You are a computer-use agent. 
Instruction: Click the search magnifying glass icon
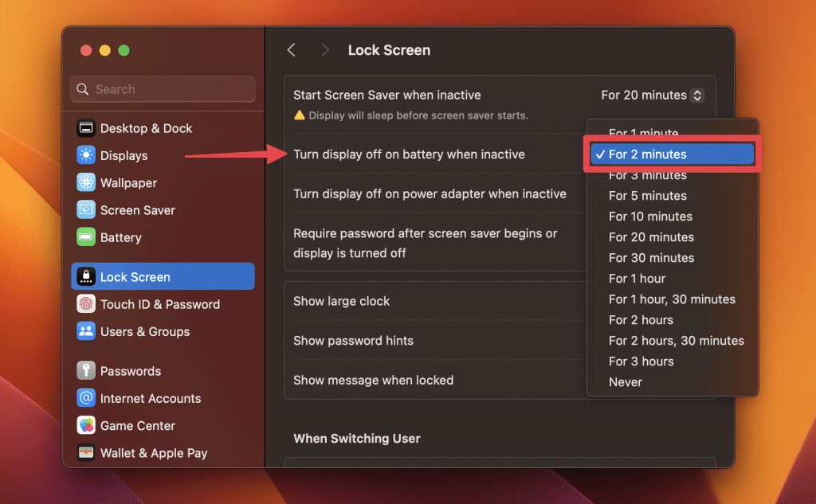click(x=83, y=89)
